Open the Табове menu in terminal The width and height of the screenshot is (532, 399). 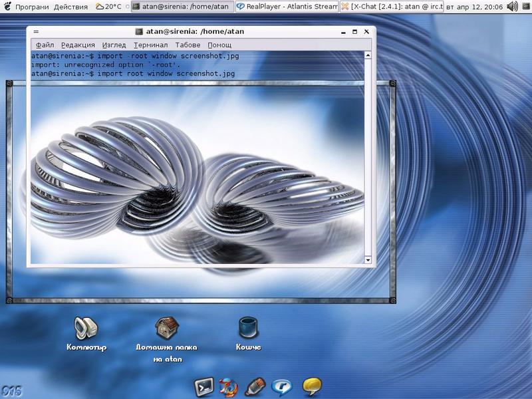(x=188, y=45)
